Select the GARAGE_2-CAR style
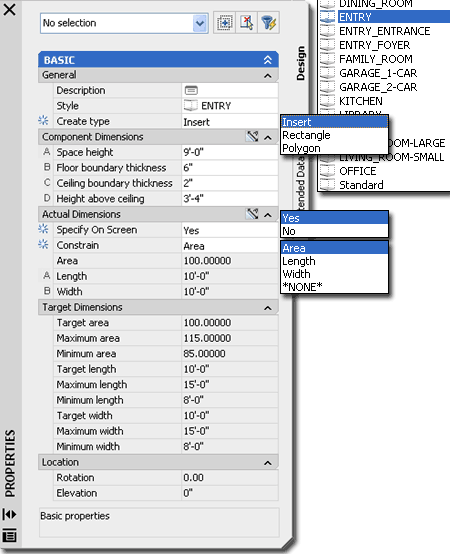 pos(378,87)
